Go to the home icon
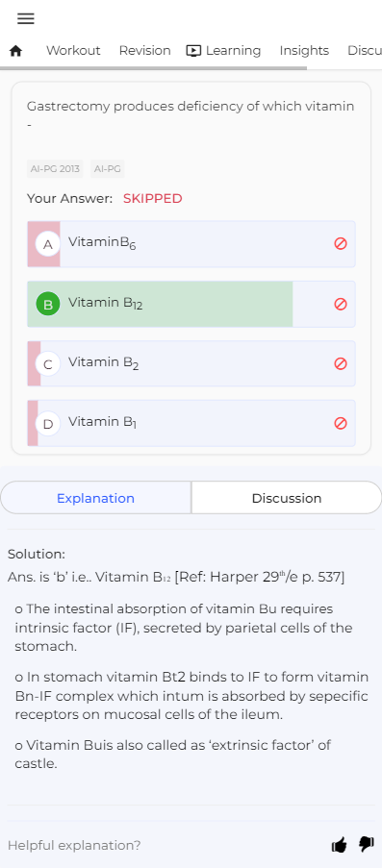 pos(16,51)
